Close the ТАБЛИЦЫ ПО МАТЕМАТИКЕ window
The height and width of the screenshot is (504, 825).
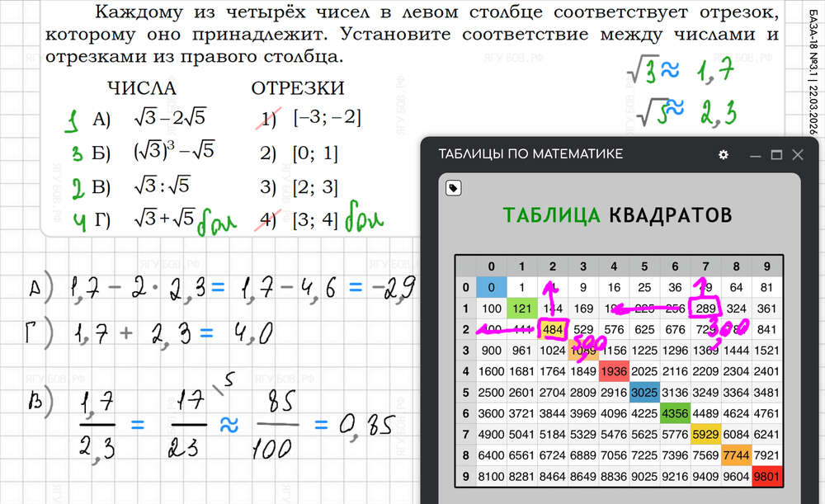click(798, 154)
